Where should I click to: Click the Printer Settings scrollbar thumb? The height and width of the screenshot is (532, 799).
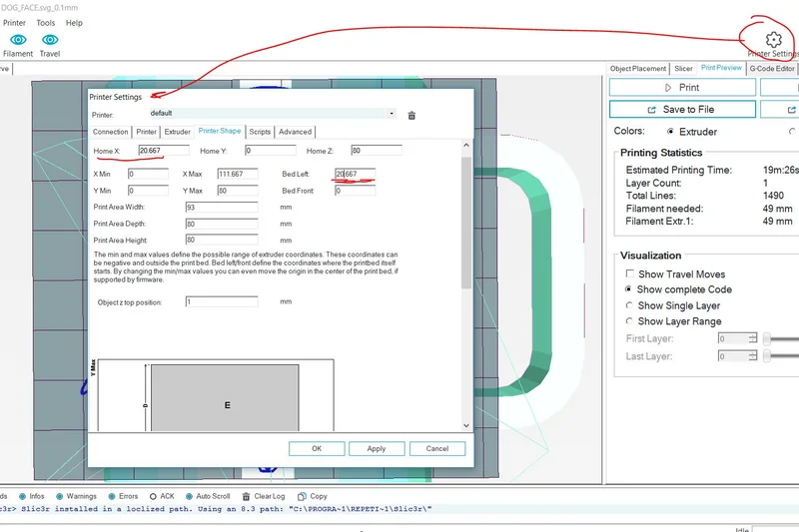465,223
